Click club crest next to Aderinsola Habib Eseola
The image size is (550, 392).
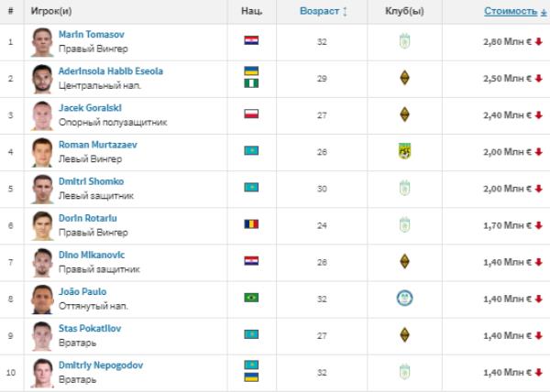tap(404, 78)
